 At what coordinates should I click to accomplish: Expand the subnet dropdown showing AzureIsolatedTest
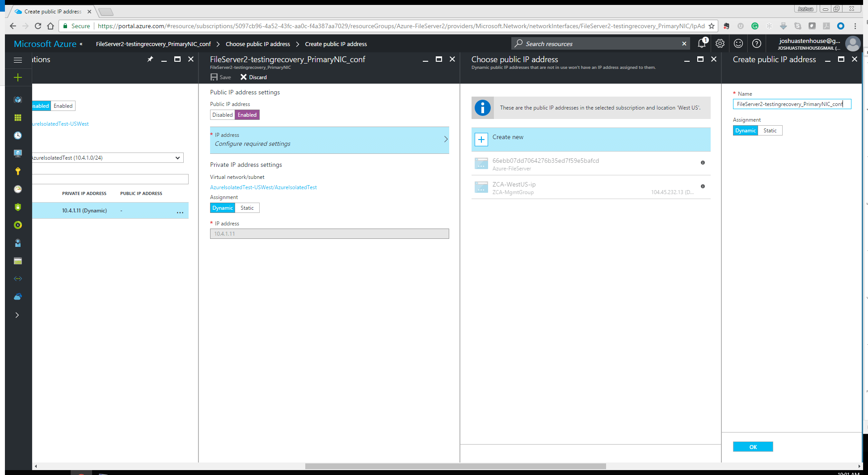pyautogui.click(x=178, y=157)
